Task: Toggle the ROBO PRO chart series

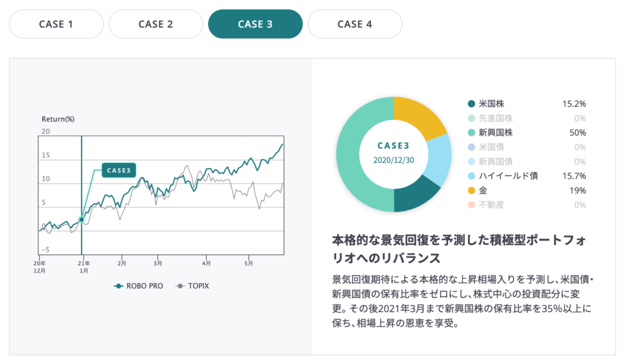Action: pyautogui.click(x=139, y=286)
